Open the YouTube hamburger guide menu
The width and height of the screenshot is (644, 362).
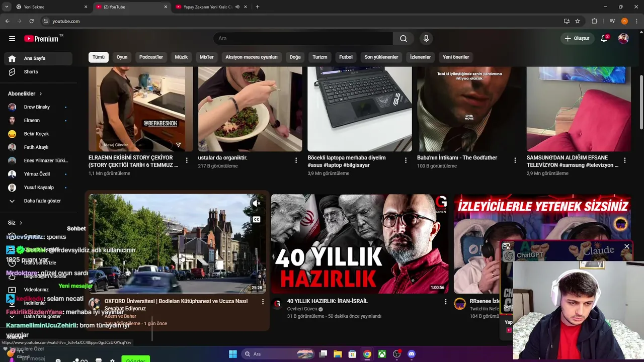coord(12,39)
